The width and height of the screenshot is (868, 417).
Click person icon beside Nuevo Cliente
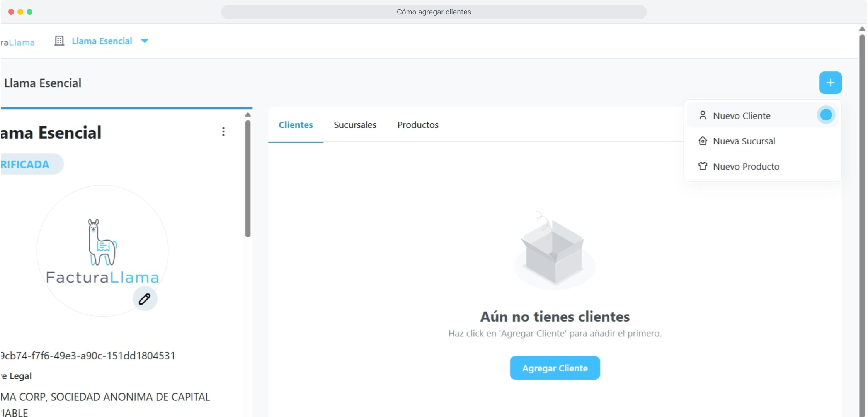(x=703, y=115)
